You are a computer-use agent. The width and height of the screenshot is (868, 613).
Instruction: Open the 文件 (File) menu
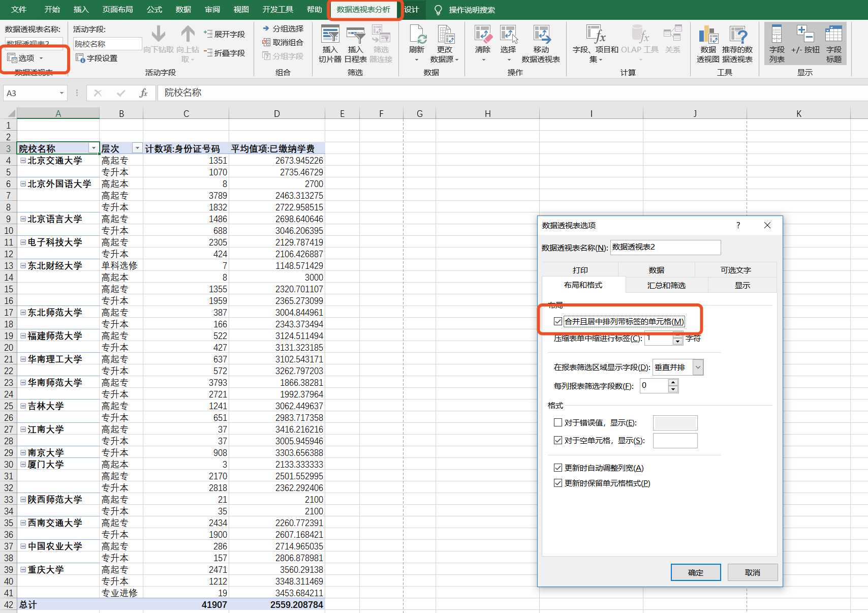click(x=19, y=10)
